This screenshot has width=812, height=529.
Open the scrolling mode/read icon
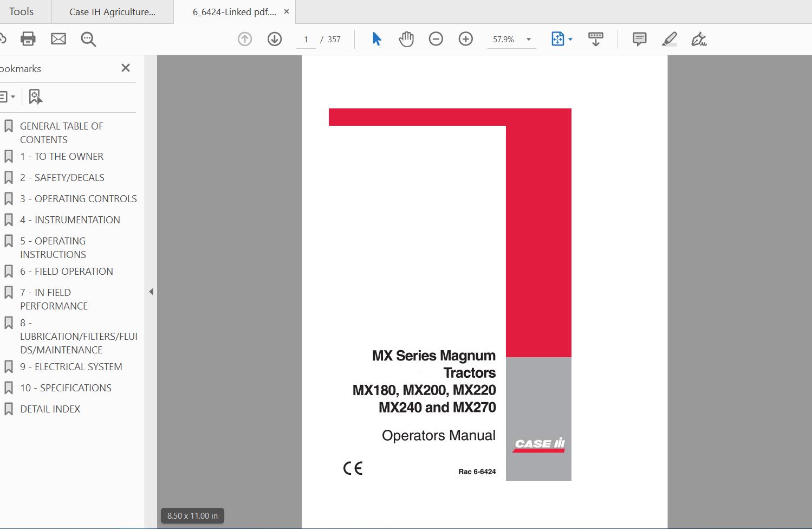click(x=596, y=39)
